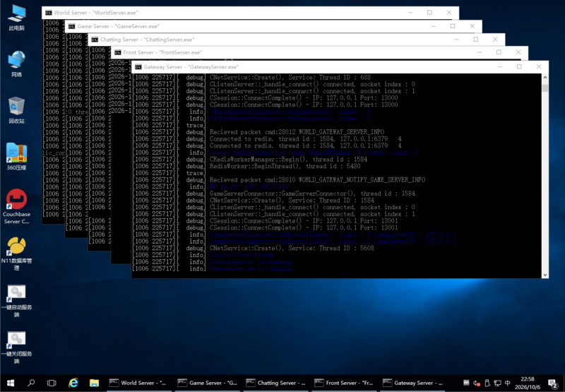Open Internet Explorer from the taskbar
Screen dimensions: 565x392
(x=73, y=383)
